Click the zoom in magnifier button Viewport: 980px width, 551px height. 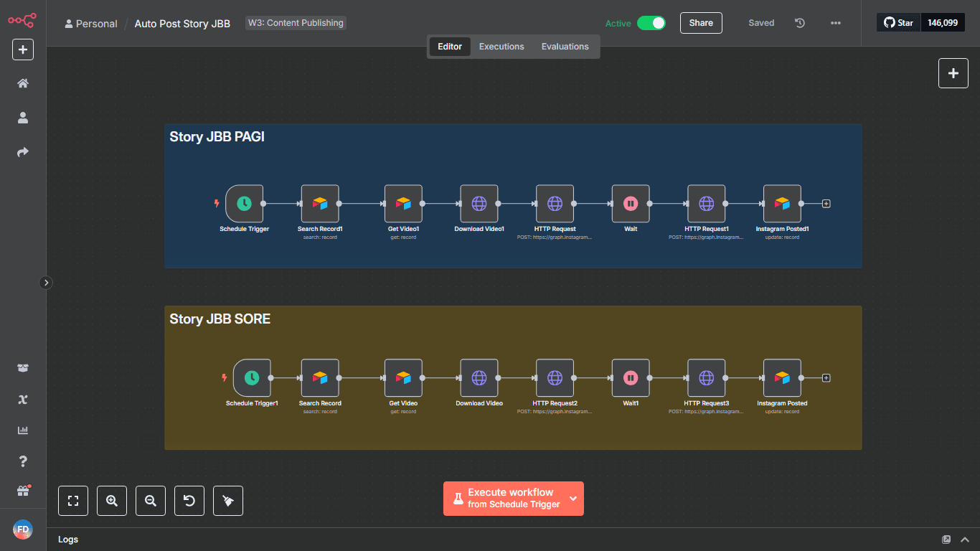coord(112,501)
